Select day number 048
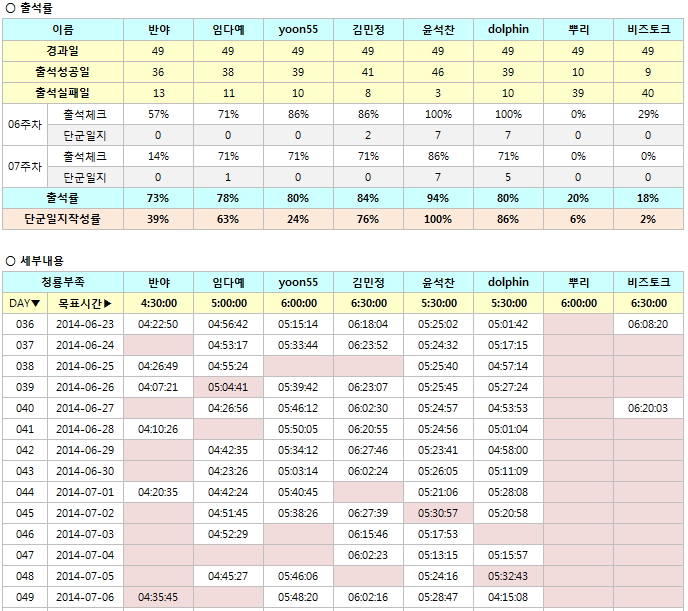Screen dimensions: 688x611 (x=25, y=576)
